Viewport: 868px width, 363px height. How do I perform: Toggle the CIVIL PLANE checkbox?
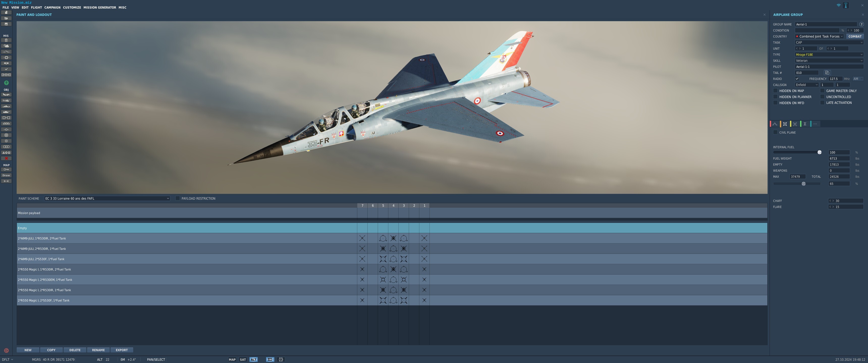(x=775, y=132)
